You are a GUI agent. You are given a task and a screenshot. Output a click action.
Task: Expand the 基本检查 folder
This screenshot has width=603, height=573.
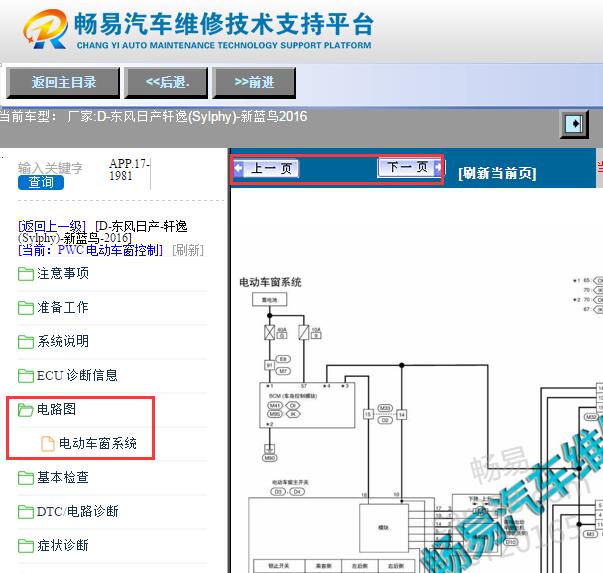(63, 478)
